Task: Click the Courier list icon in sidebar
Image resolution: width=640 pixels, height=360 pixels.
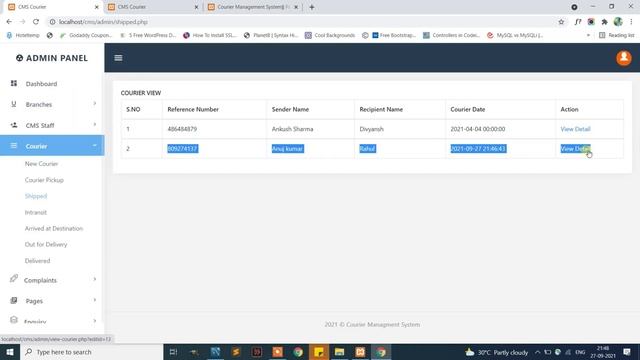Action: (14, 146)
